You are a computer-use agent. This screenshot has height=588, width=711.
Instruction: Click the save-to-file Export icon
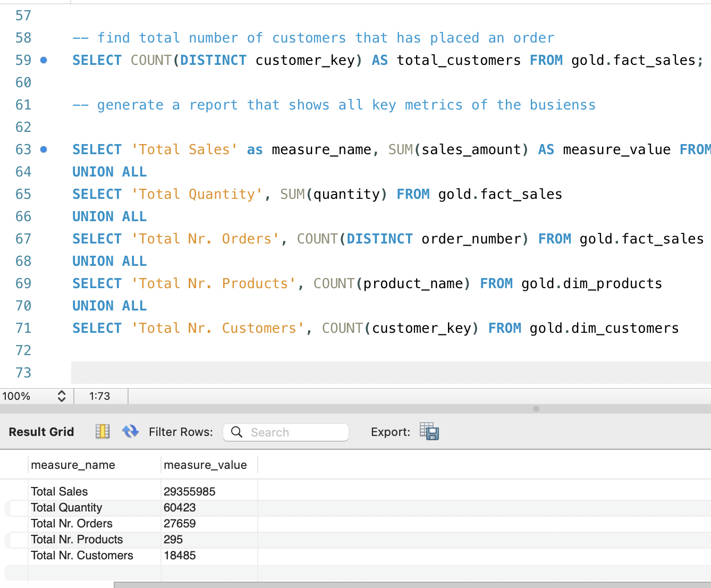(x=429, y=432)
